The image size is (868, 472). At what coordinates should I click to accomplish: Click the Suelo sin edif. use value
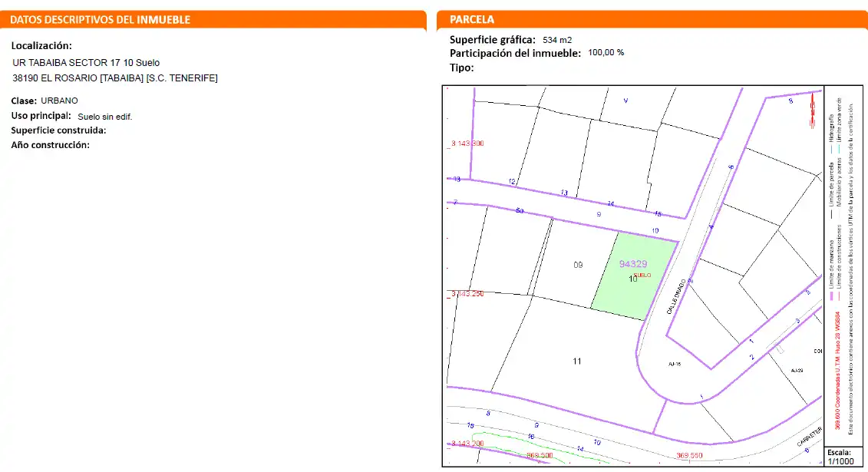pyautogui.click(x=104, y=117)
